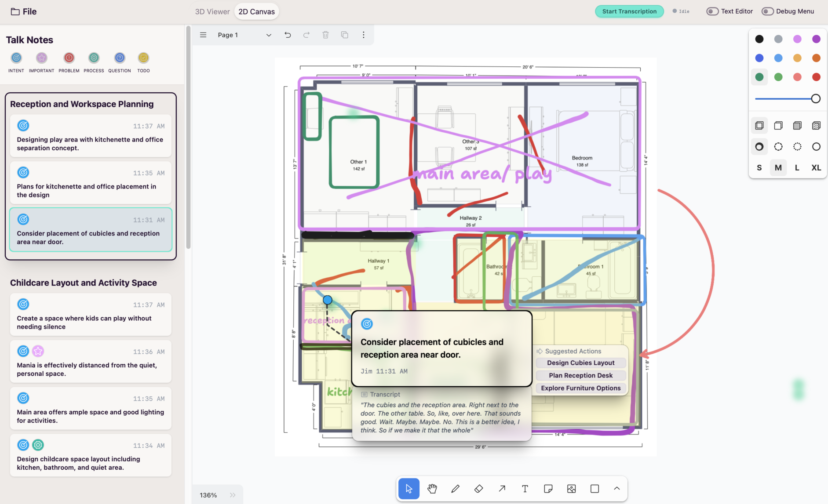Choose the Eraser tool
The image size is (828, 504).
point(478,489)
